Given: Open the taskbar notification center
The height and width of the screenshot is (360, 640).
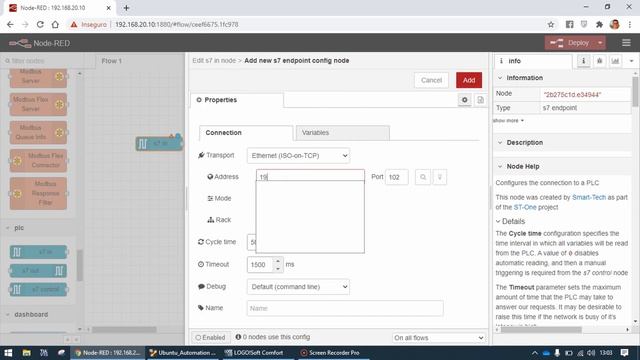Looking at the screenshot, I should 624,353.
